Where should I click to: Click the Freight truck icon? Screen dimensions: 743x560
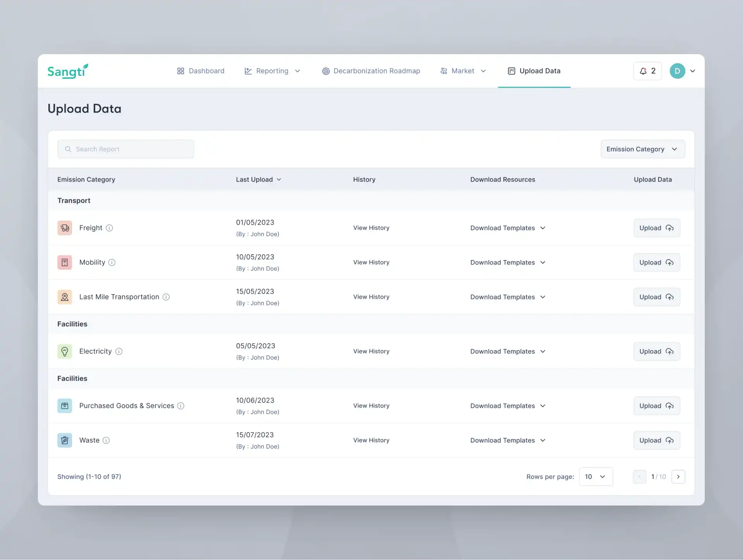[x=65, y=228]
